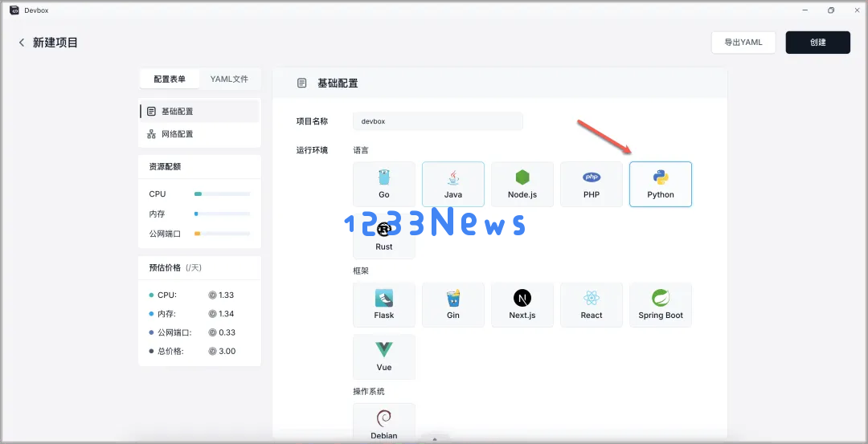Choose the Java runtime card
868x444 pixels.
pyautogui.click(x=452, y=184)
